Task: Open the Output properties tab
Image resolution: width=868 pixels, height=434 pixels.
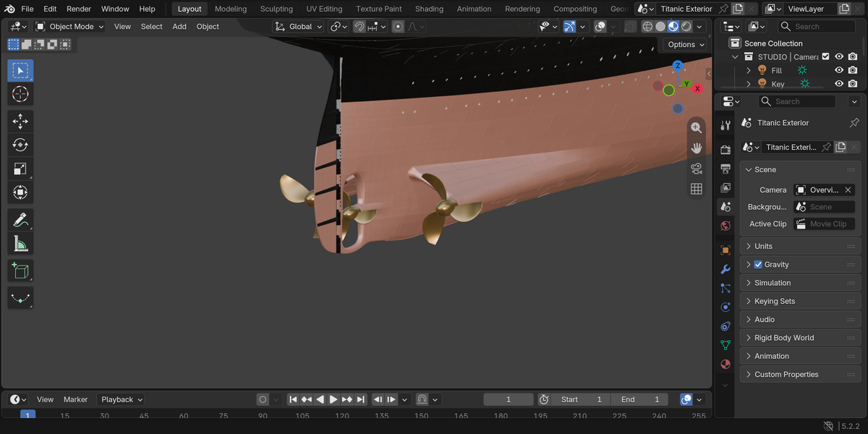Action: point(726,169)
